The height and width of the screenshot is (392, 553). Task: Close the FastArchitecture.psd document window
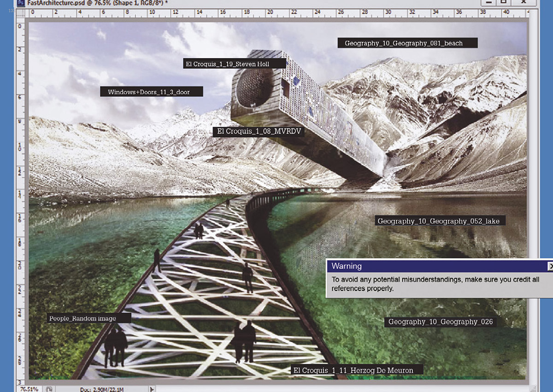click(x=524, y=2)
